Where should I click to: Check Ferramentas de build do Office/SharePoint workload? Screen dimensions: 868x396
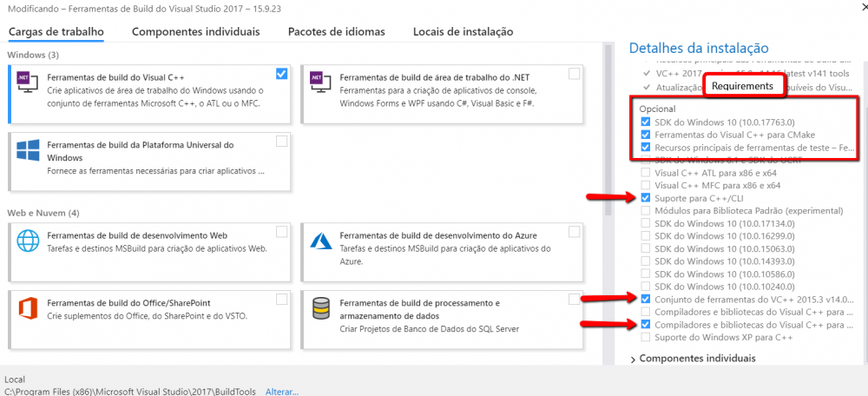point(281,299)
